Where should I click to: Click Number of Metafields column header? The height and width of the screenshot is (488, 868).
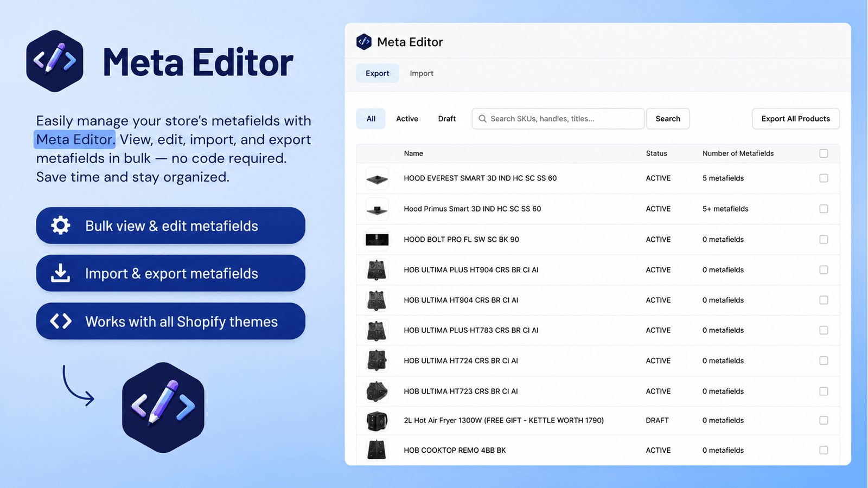[738, 153]
